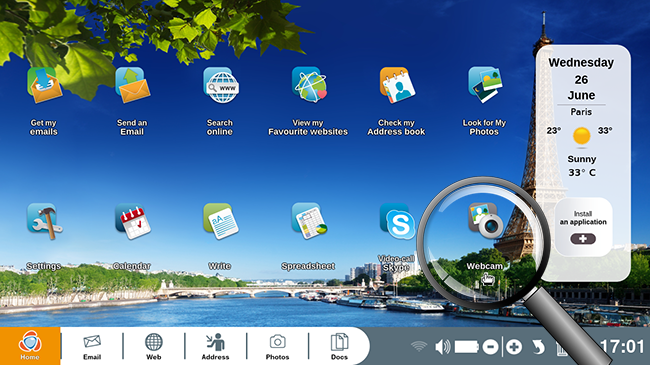Open View my Favourite websites

click(x=309, y=85)
